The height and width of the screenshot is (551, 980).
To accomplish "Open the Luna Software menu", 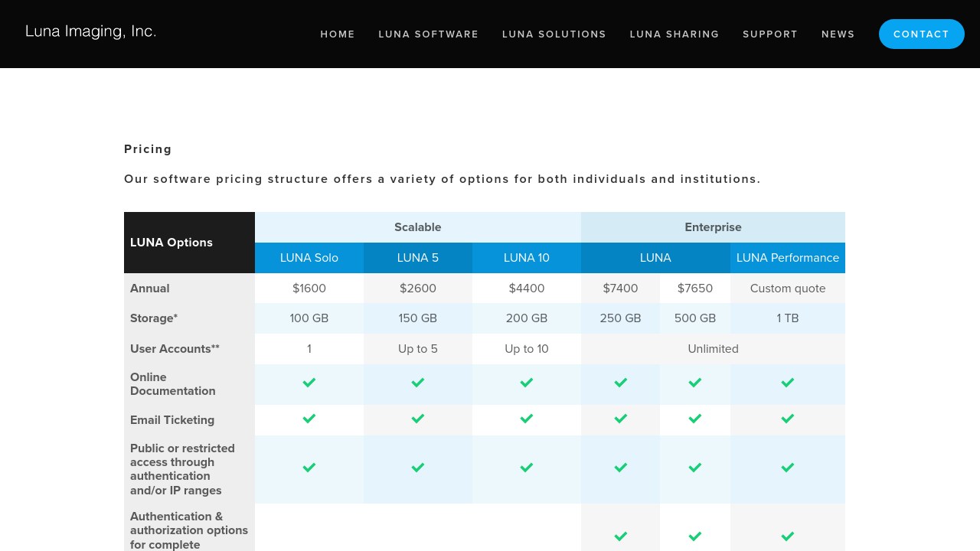I will (x=429, y=34).
